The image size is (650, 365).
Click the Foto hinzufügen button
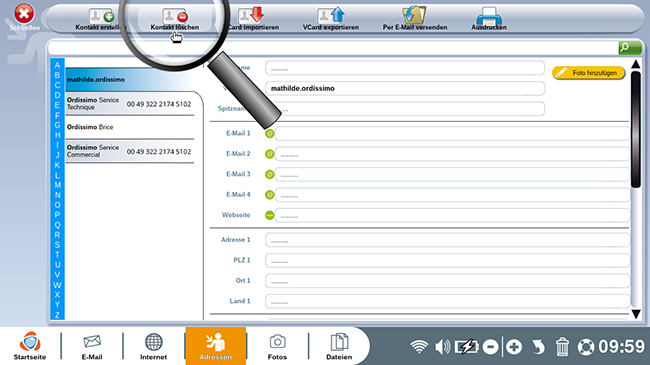pos(588,73)
